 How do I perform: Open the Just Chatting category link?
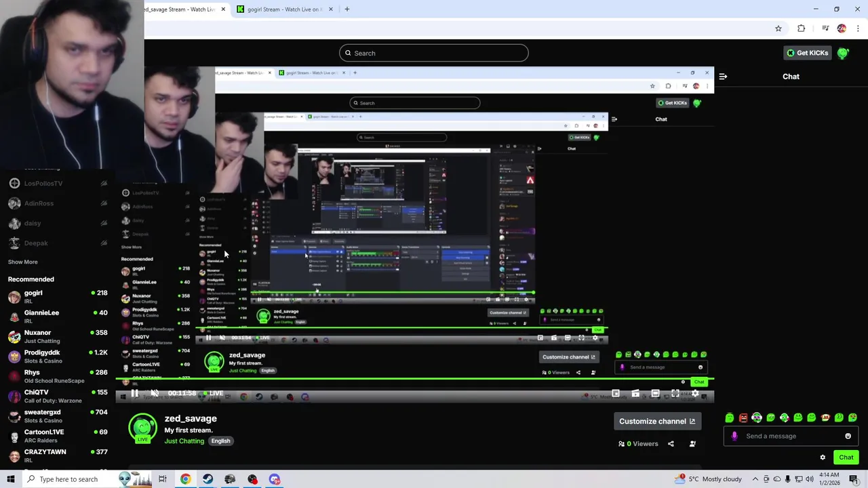click(184, 441)
